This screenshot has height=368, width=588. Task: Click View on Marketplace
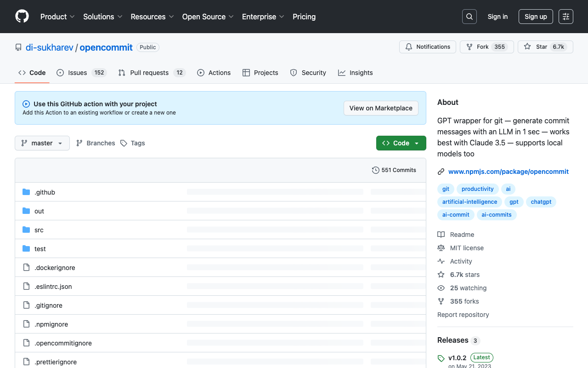coord(381,108)
